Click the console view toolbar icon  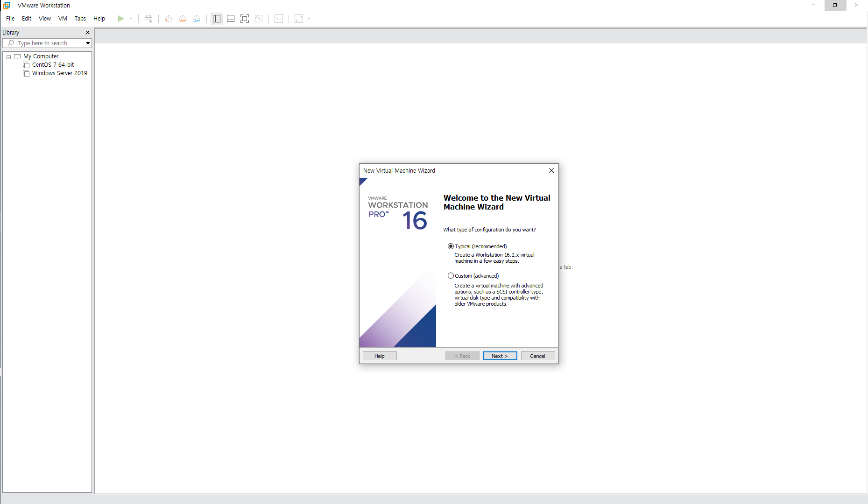[279, 19]
